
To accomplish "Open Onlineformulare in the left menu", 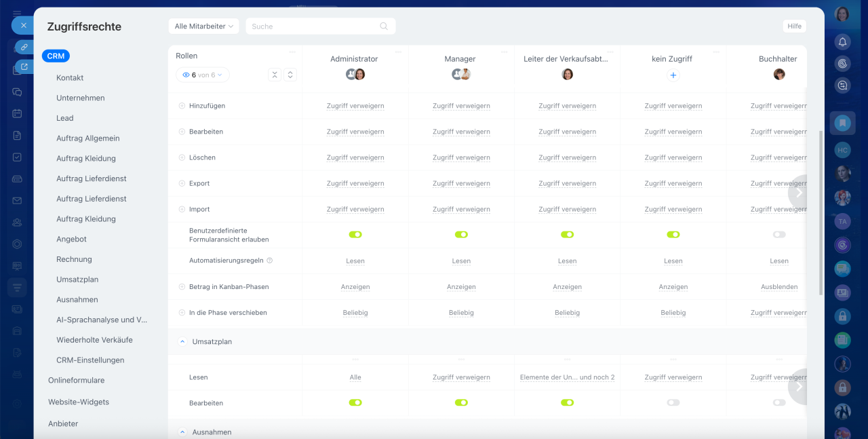I will coord(76,381).
